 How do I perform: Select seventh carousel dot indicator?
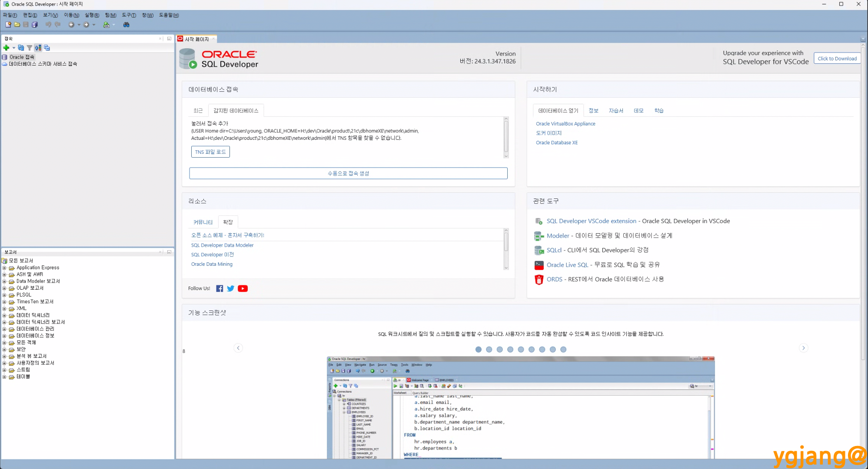point(542,350)
